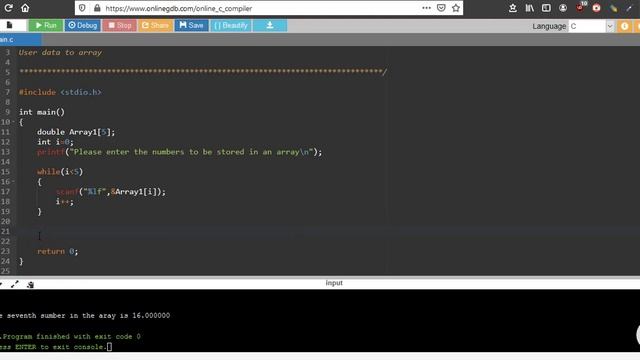Viewport: 640px width, 360px height.
Task: Open the red camera extension icon
Action: [596, 8]
